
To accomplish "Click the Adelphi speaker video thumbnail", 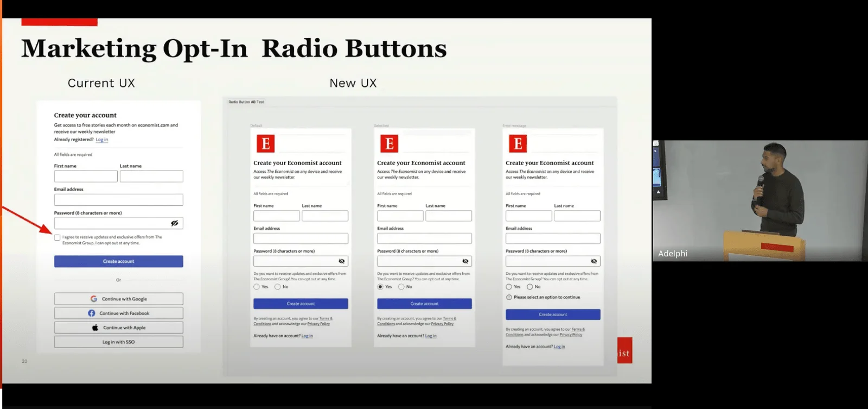I will click(759, 201).
